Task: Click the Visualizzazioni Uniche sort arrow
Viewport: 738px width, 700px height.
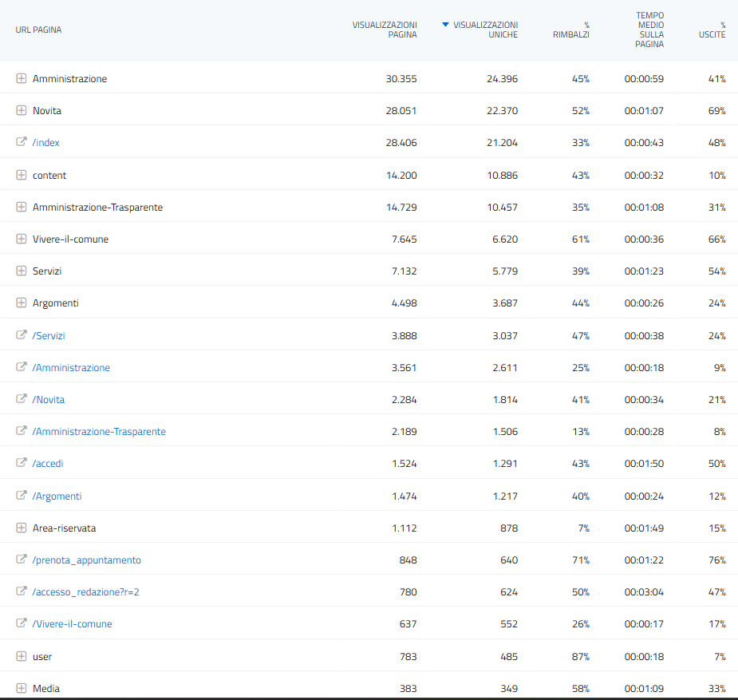Action: pyautogui.click(x=445, y=25)
